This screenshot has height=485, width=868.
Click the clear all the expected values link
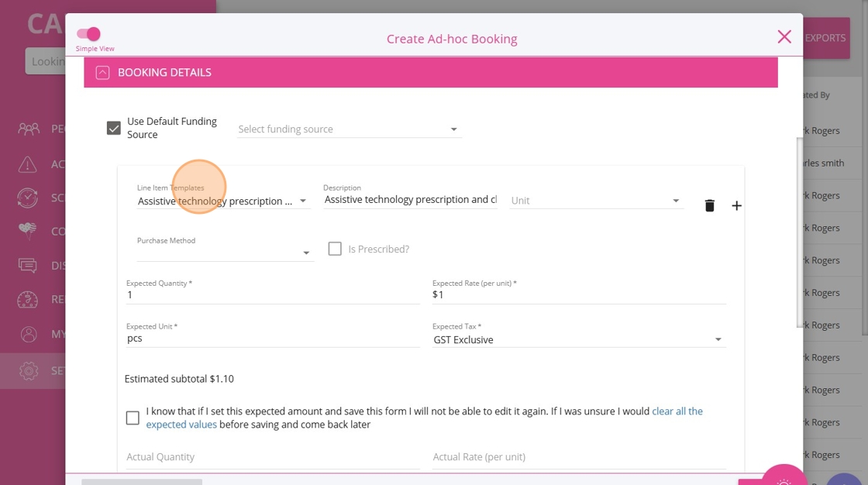tap(677, 411)
